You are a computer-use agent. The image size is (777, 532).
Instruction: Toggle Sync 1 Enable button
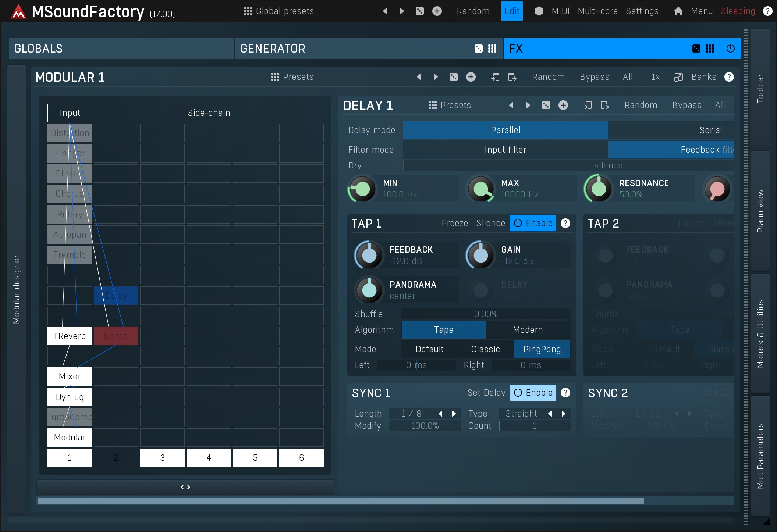[x=533, y=393]
